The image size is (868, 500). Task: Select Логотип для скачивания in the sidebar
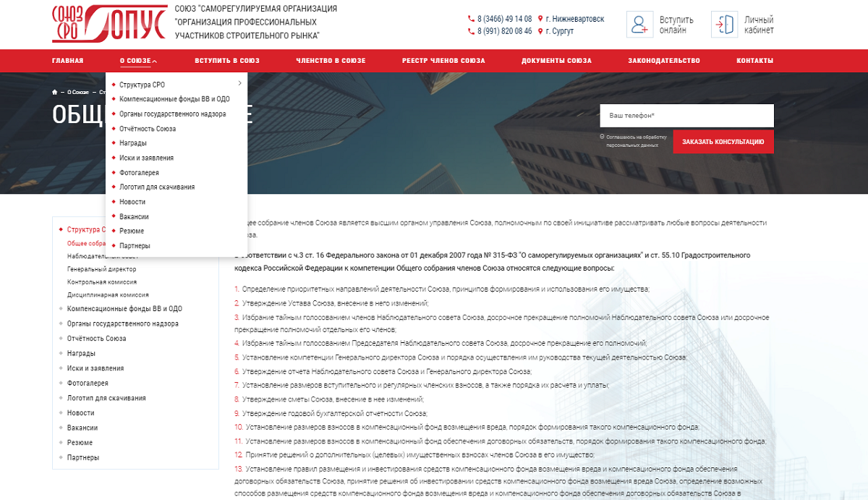106,398
